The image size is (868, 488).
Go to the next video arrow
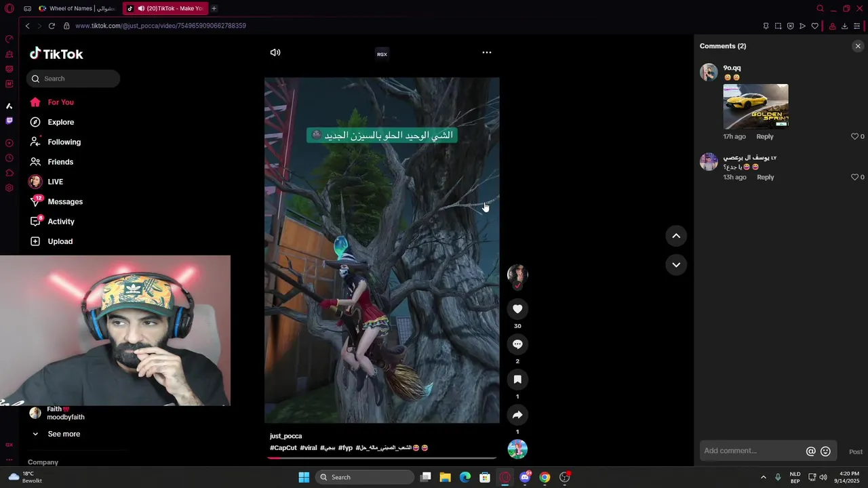pos(676,265)
